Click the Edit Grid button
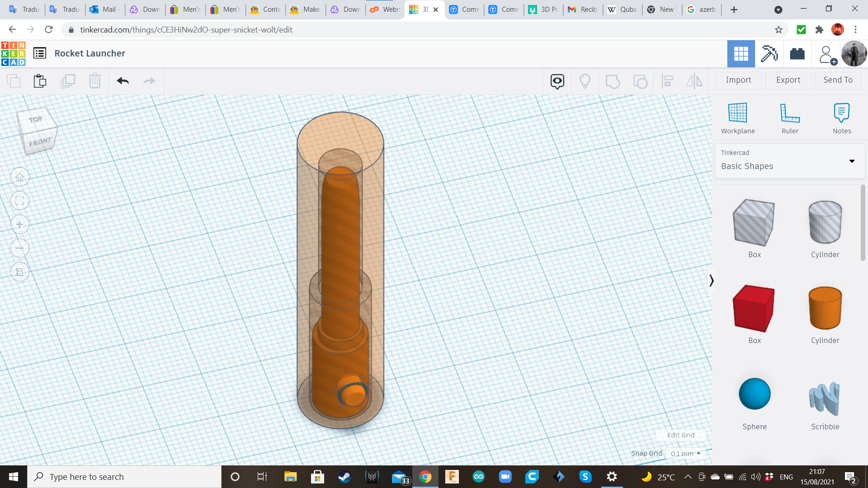 (x=680, y=435)
